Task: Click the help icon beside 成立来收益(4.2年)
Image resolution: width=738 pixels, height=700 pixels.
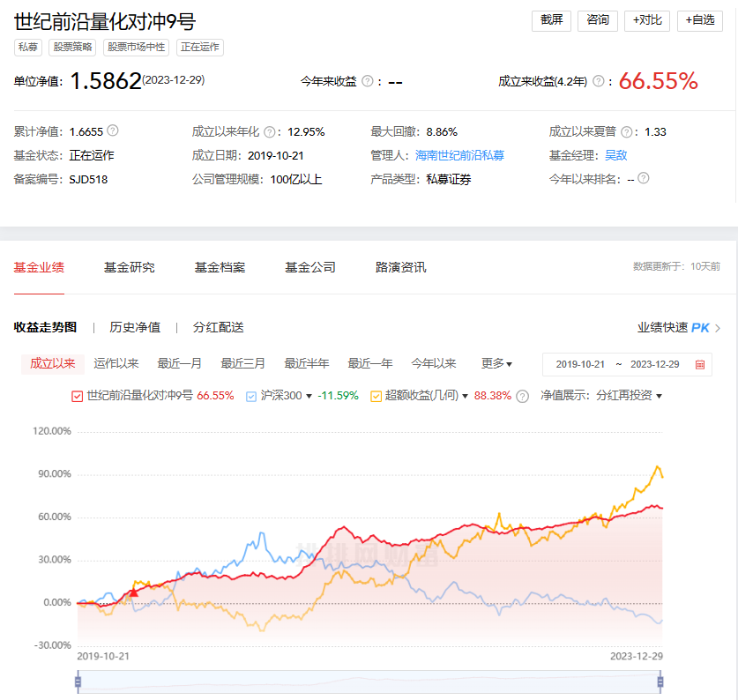Action: pos(598,81)
